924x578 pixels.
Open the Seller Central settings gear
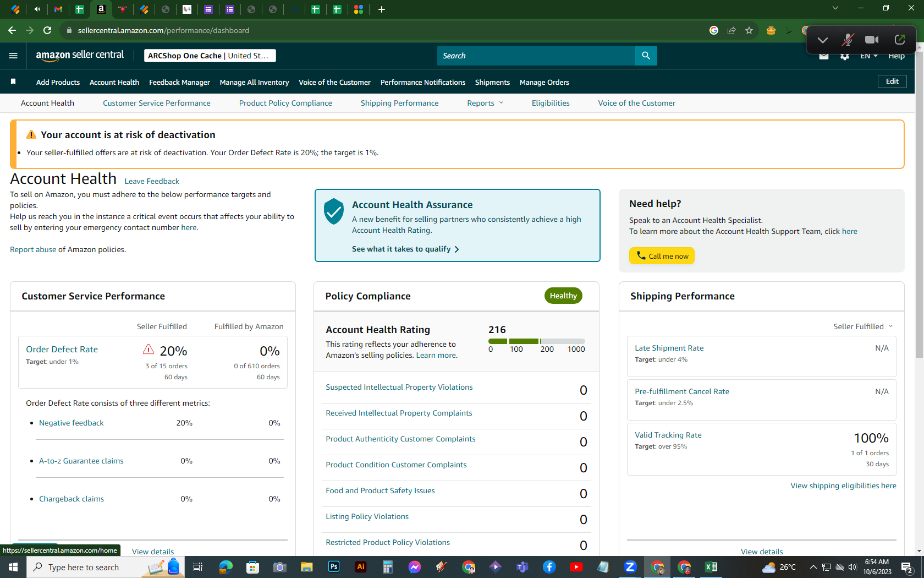coord(845,56)
